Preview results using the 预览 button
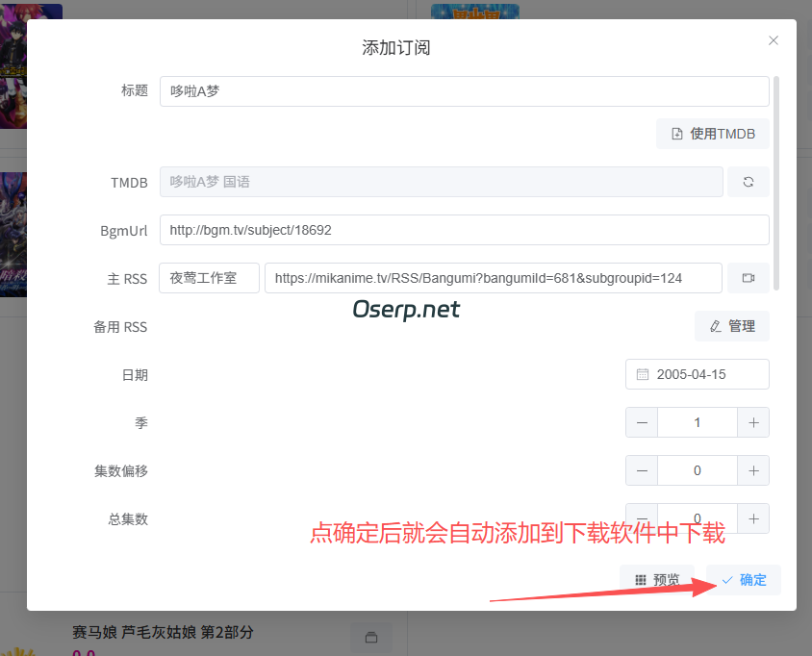The width and height of the screenshot is (812, 656). pyautogui.click(x=657, y=579)
